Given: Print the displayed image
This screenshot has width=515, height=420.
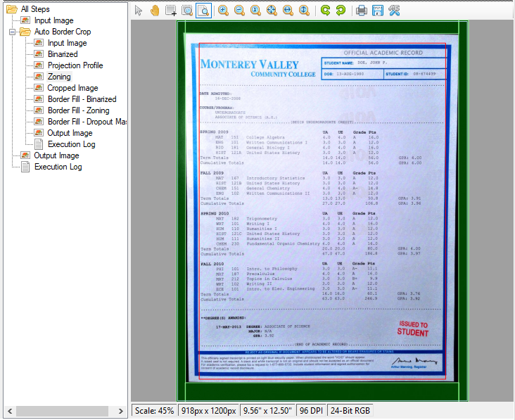Looking at the screenshot, I should point(362,11).
